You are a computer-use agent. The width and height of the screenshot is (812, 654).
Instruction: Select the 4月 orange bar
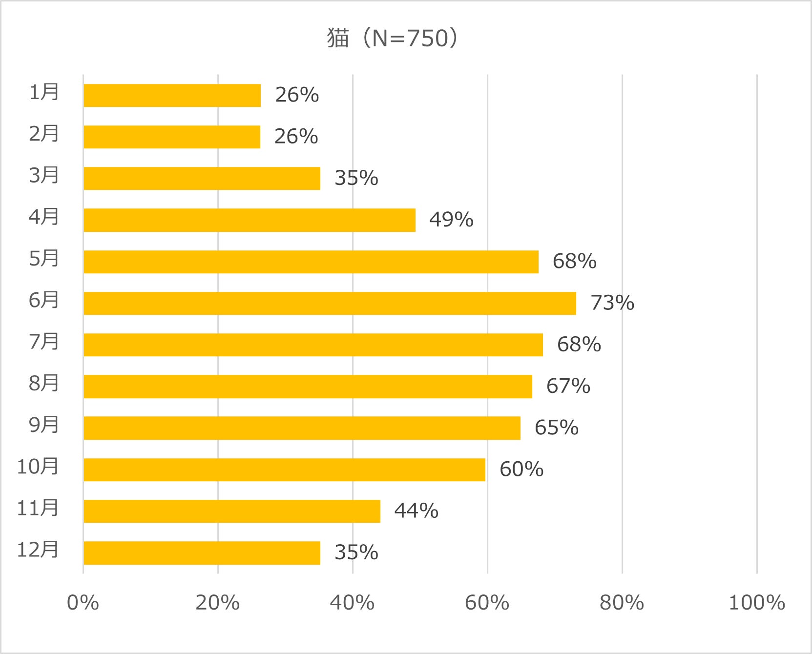pos(250,220)
